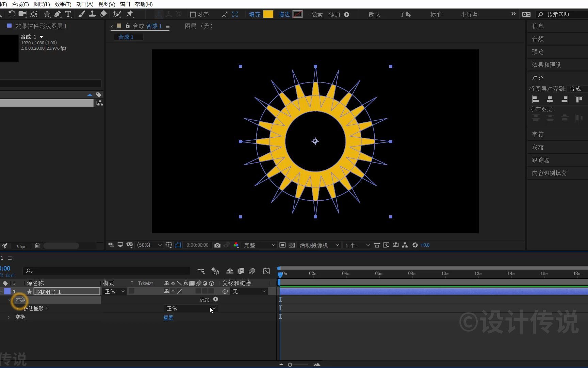Screen dimensions: 588x368
Task: Toggle preserve transparency box on 形状图层 1
Action: (x=131, y=291)
